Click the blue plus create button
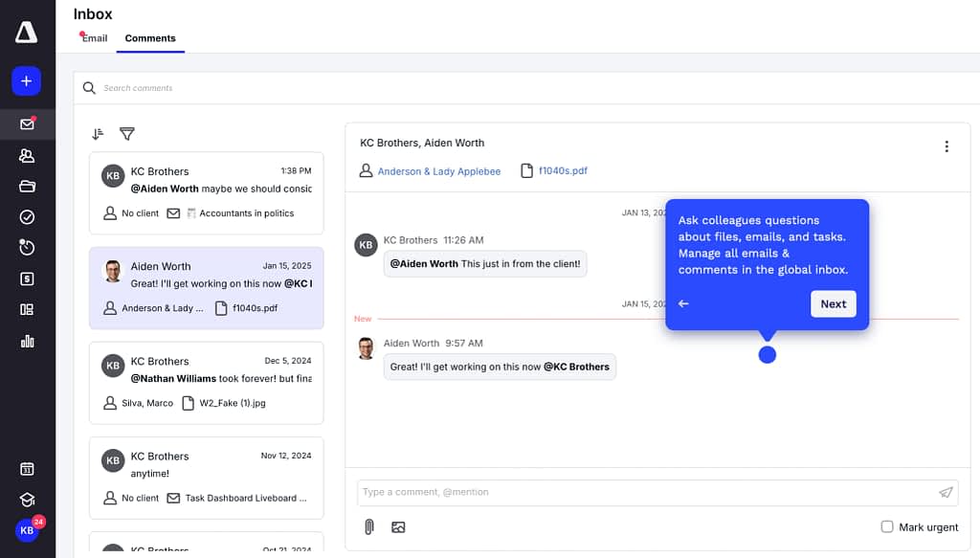Screen dimensions: 980x558 pyautogui.click(x=26, y=81)
